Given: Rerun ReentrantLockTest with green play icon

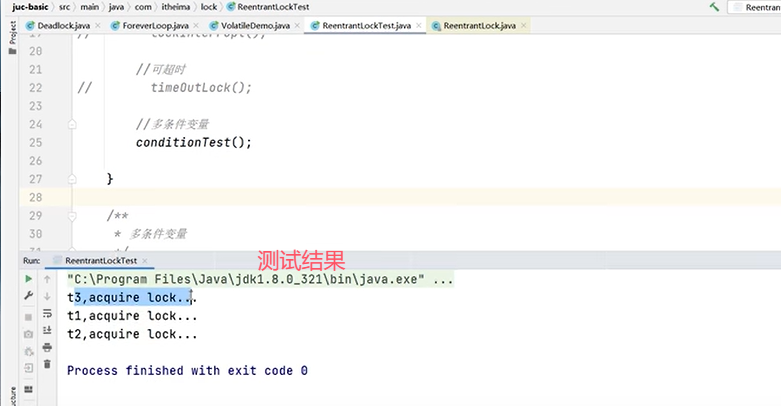Looking at the screenshot, I should [x=28, y=279].
